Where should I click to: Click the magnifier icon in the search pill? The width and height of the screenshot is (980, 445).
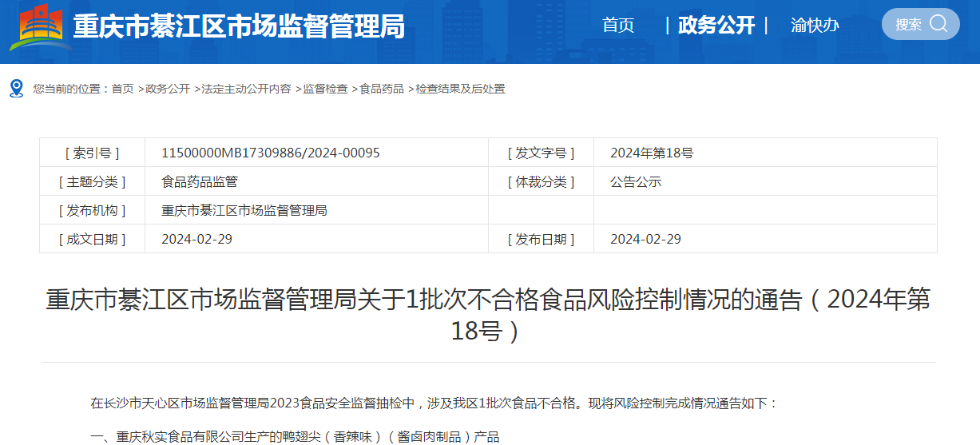(x=938, y=24)
